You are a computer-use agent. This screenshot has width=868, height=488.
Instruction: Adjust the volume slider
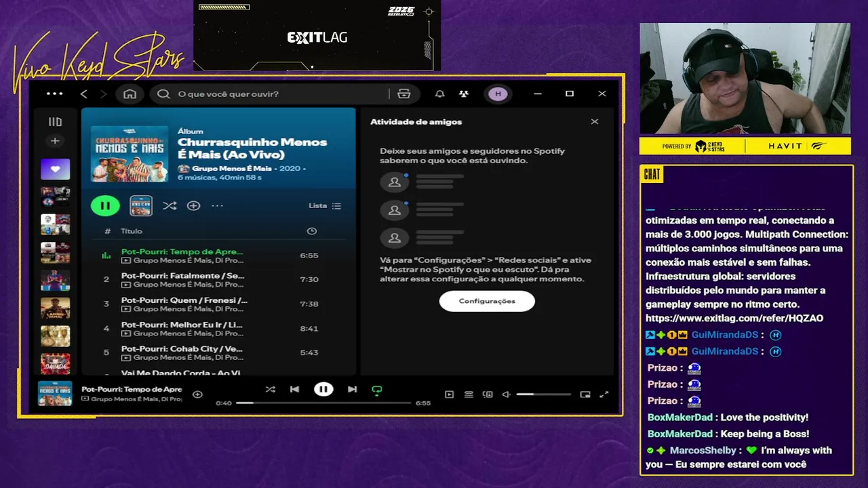pyautogui.click(x=543, y=394)
